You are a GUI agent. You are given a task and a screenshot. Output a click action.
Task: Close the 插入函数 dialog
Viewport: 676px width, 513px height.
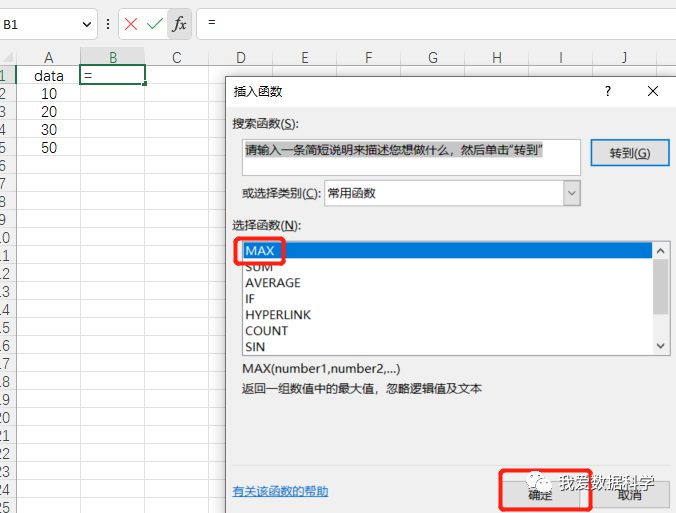tap(653, 91)
